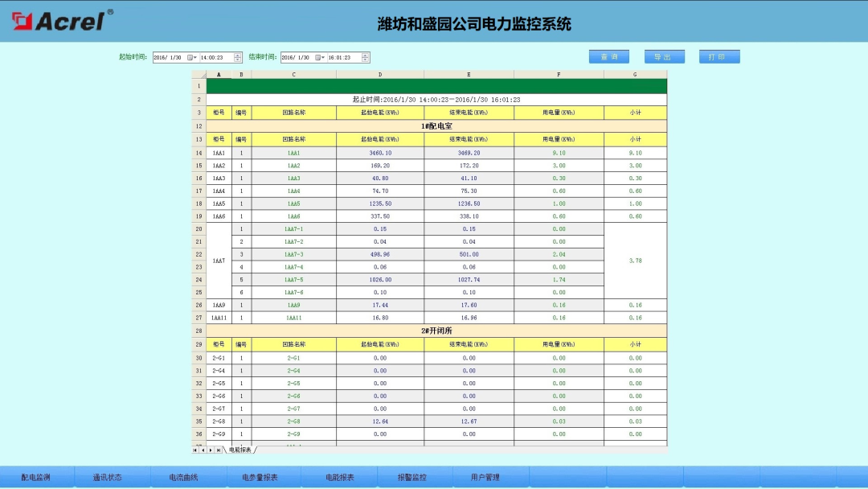Select column F header

(559, 75)
